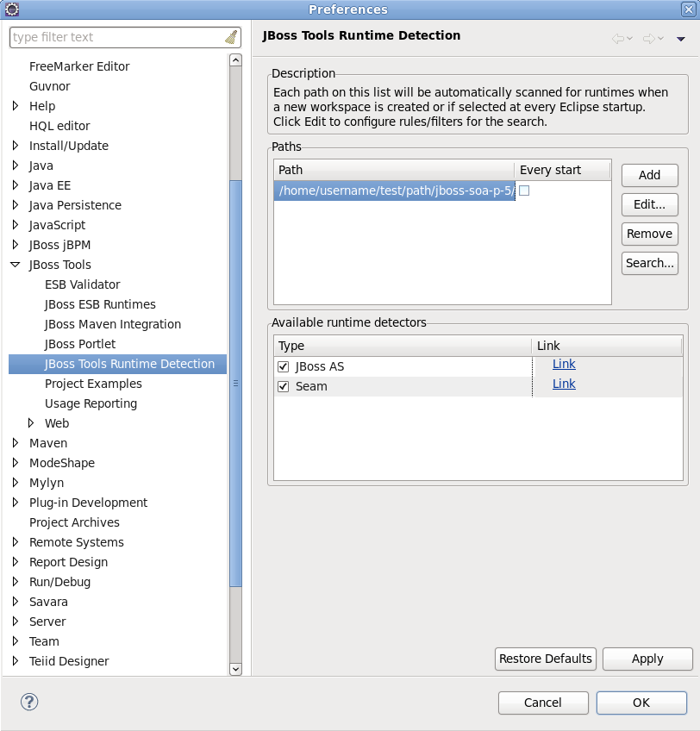The width and height of the screenshot is (700, 731).
Task: Click the Path column header
Action: (394, 170)
